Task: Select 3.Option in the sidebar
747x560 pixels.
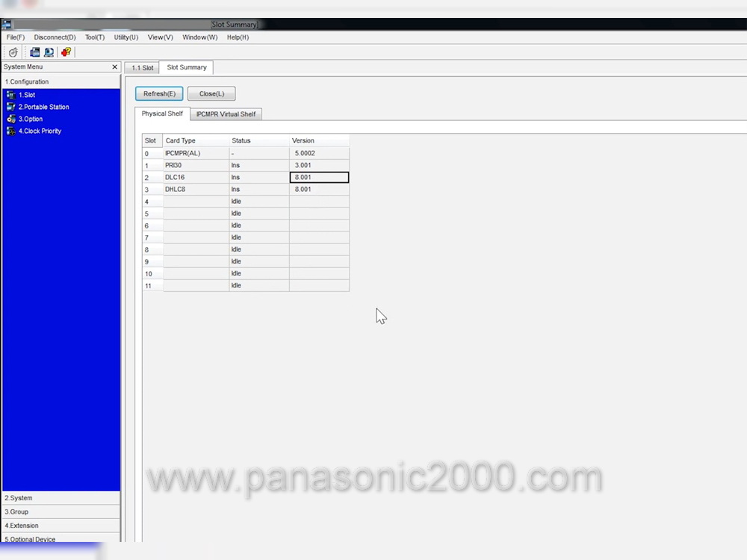Action: (31, 119)
